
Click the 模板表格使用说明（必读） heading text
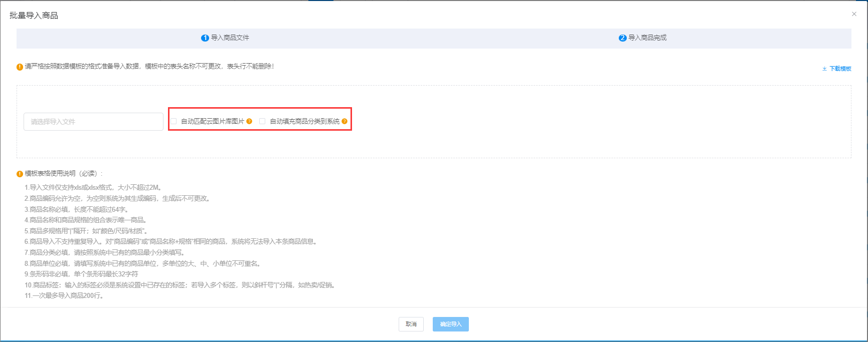[63, 174]
